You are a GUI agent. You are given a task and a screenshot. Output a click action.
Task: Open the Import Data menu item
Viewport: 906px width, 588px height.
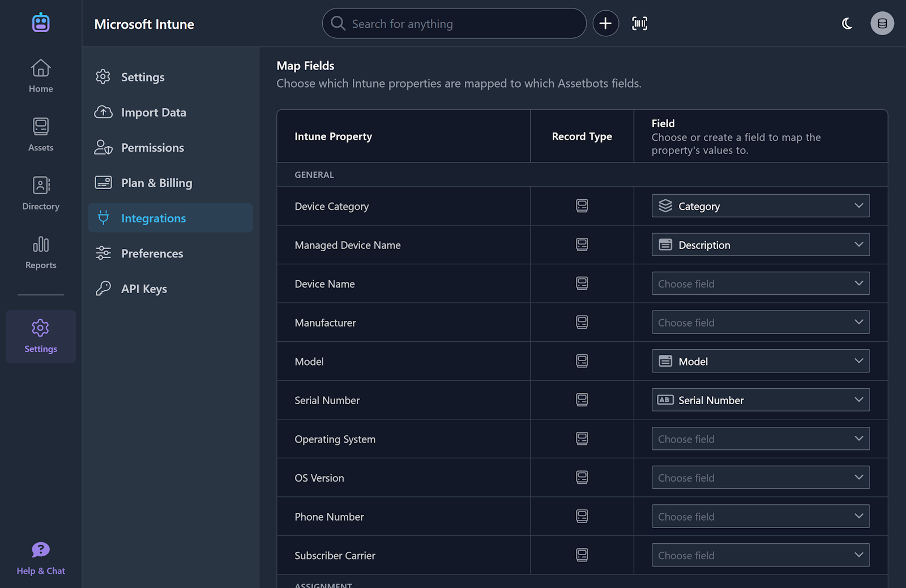[170, 112]
